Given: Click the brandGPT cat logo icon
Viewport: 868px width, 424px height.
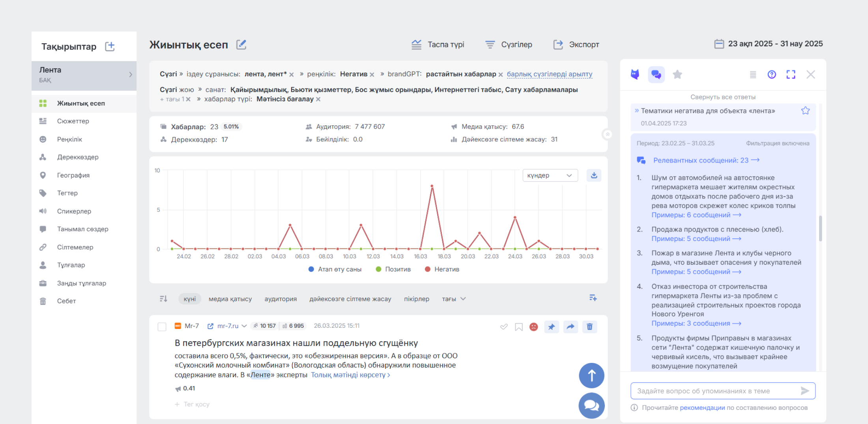Looking at the screenshot, I should (635, 74).
